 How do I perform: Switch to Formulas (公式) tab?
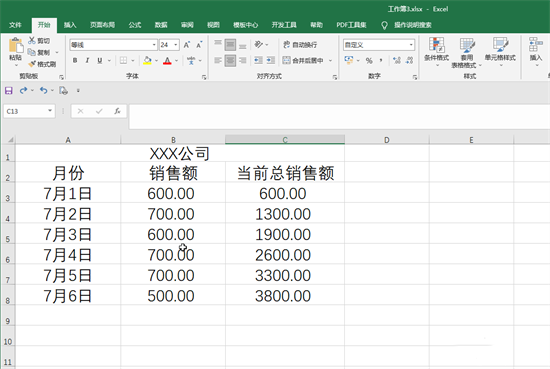click(135, 25)
